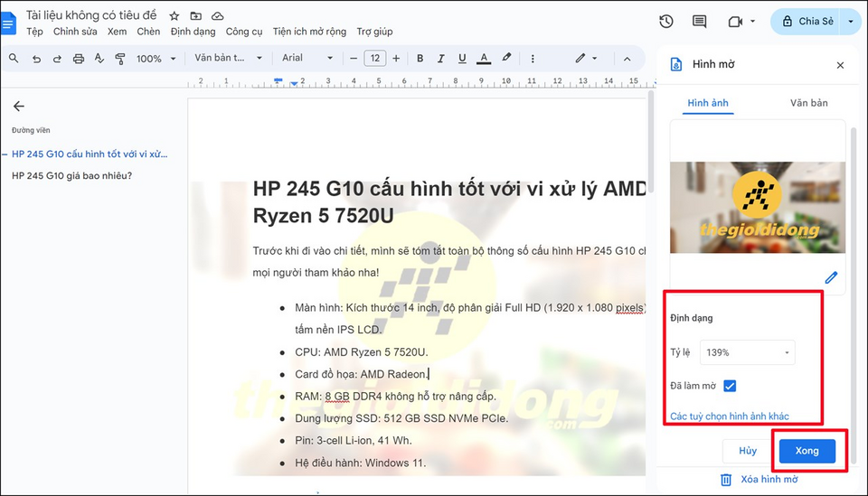868x496 pixels.
Task: Click "Các tuỳ chọn hình ảnh khác" link
Action: point(729,416)
